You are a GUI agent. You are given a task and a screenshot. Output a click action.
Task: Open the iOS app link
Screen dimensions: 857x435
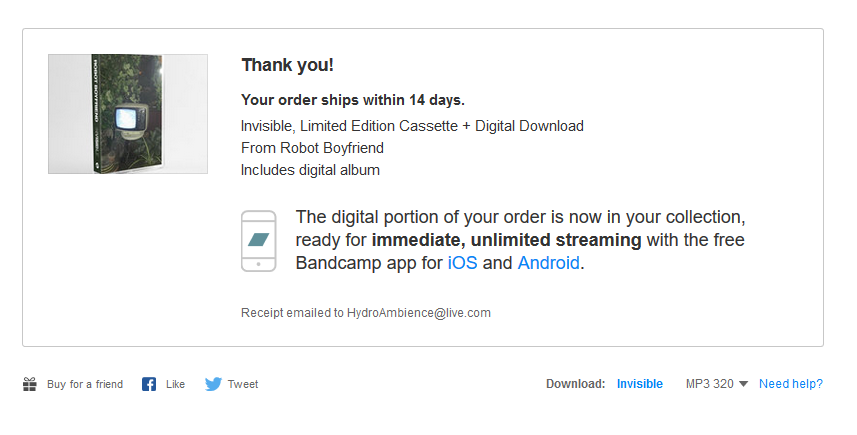(462, 263)
